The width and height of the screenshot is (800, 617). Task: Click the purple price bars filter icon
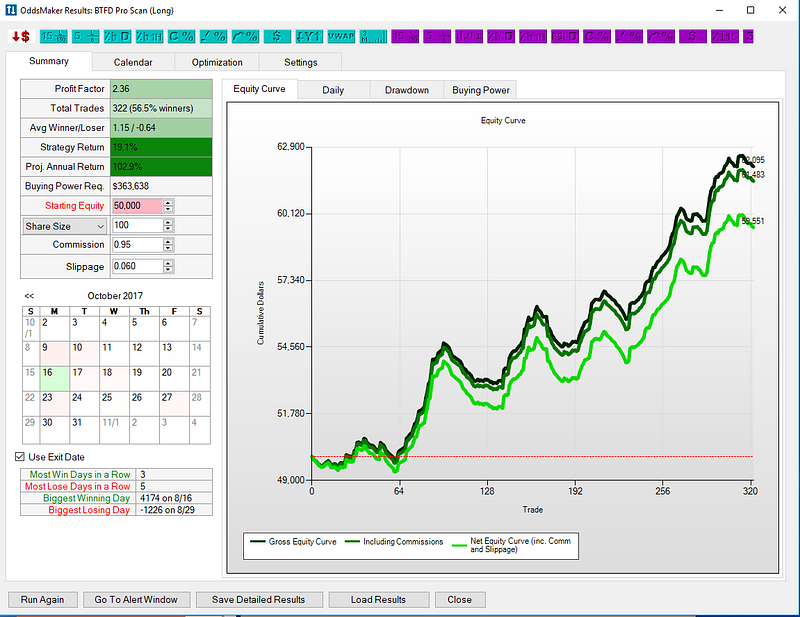pyautogui.click(x=469, y=37)
